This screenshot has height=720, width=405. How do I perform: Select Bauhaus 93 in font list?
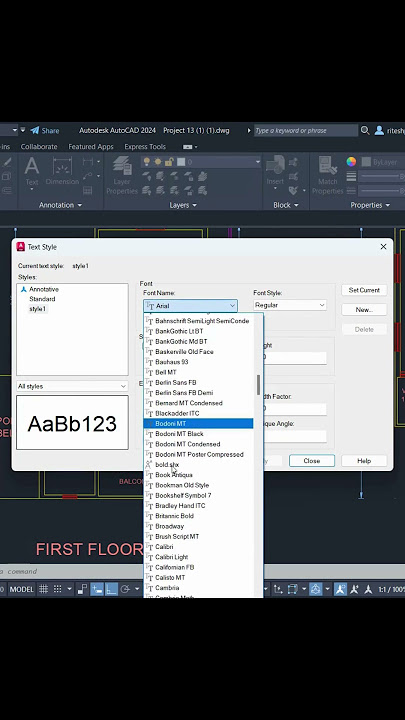point(198,362)
